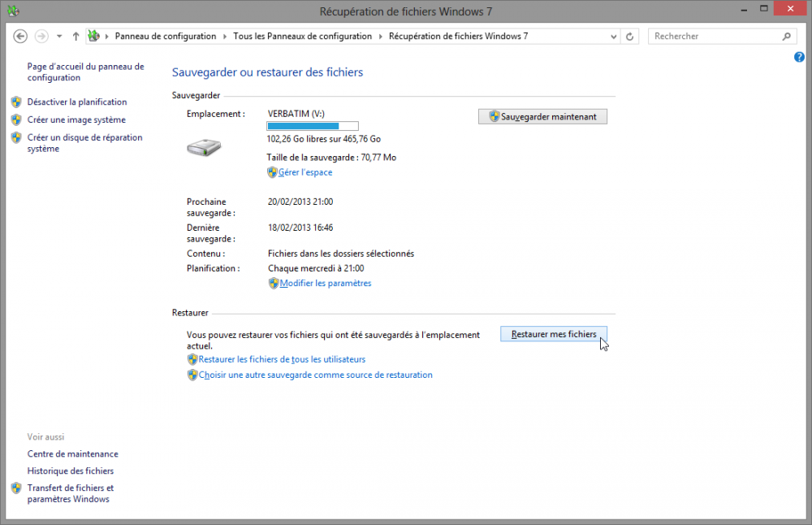
Task: Select Panneau de configuration breadcrumb
Action: click(165, 37)
